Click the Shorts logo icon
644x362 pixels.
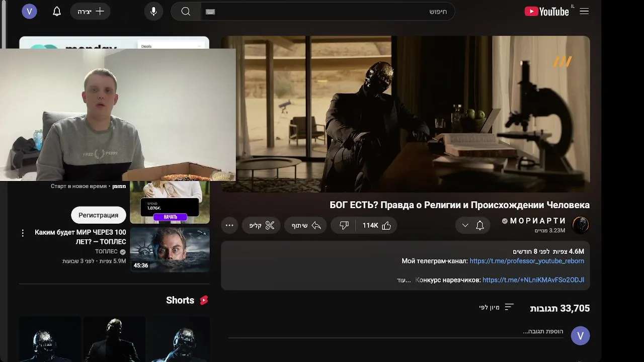[x=204, y=300]
